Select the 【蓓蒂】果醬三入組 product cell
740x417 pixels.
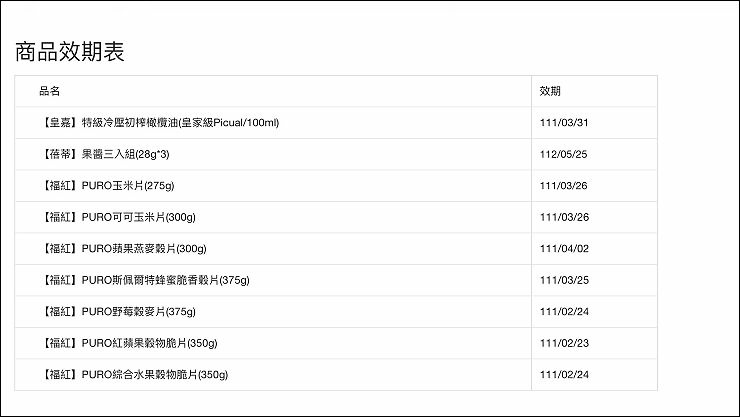[x=112, y=155]
